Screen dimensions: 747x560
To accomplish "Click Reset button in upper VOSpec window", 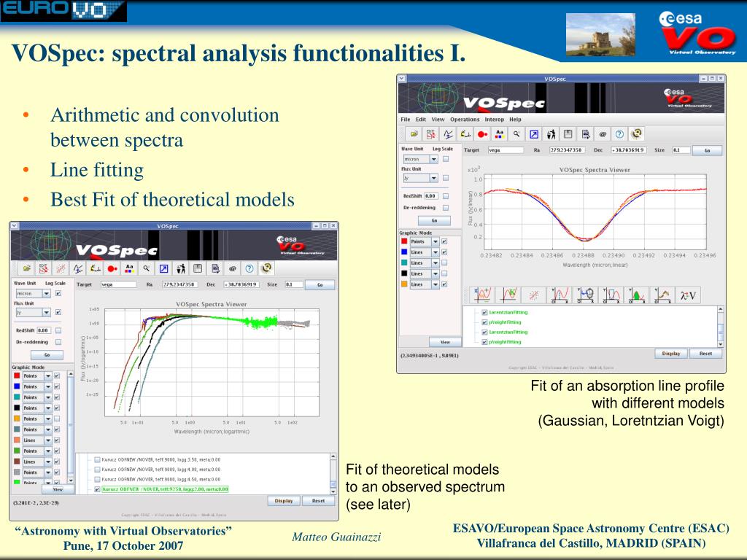I will (705, 354).
